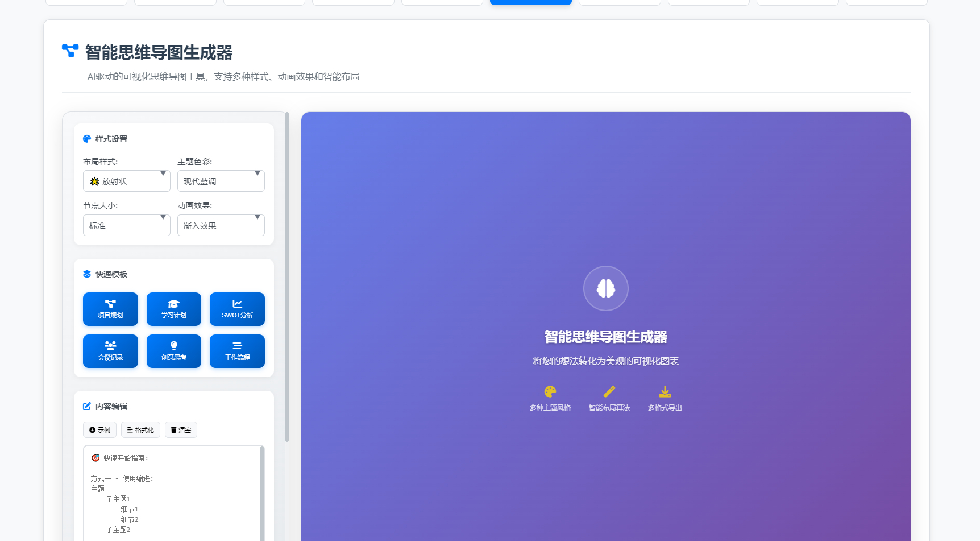This screenshot has height=541, width=980.
Task: Click the first tab in the top bar
Action: click(x=86, y=2)
